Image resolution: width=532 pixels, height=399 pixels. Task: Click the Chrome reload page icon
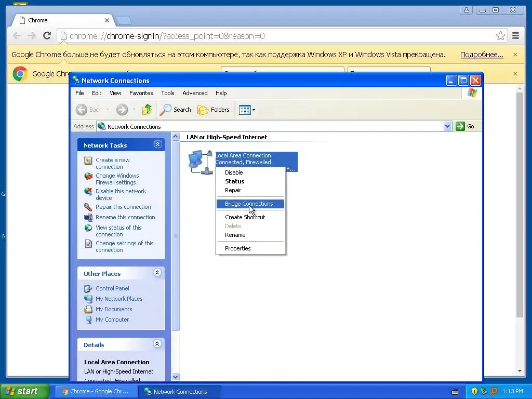click(x=47, y=36)
